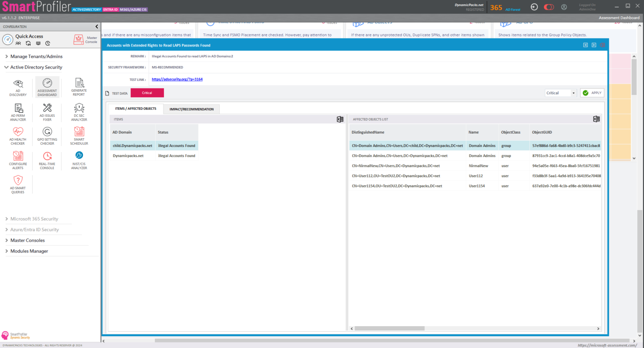The height and width of the screenshot is (348, 644).
Task: Open GPO Setting Checker
Action: click(x=47, y=136)
